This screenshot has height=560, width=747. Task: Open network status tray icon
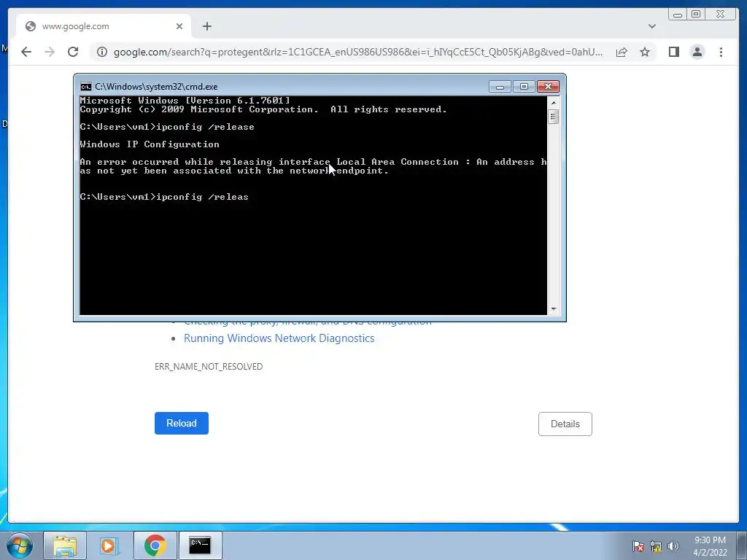656,546
